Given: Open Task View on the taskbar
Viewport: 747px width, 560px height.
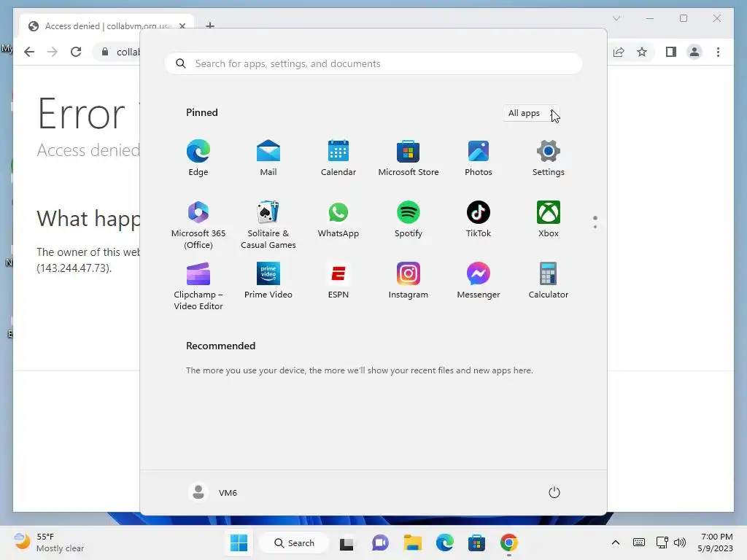Looking at the screenshot, I should click(347, 543).
